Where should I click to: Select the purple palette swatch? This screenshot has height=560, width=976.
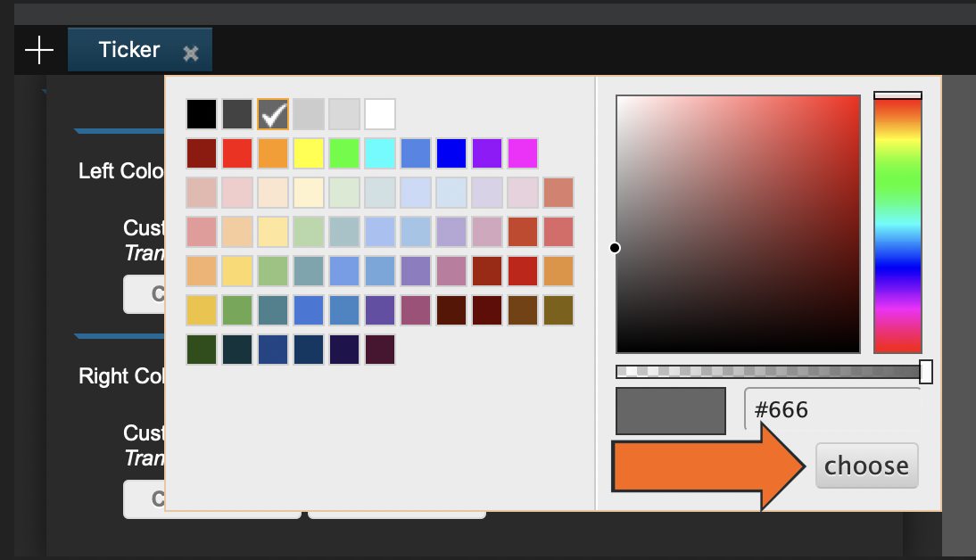[487, 153]
